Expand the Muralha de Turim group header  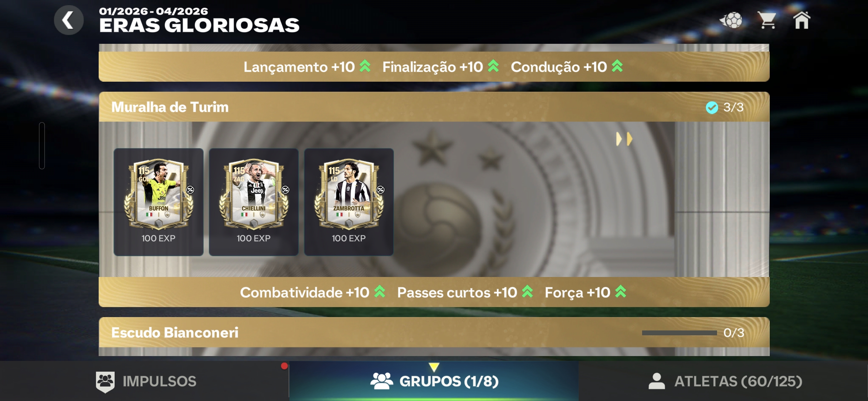[x=434, y=107]
